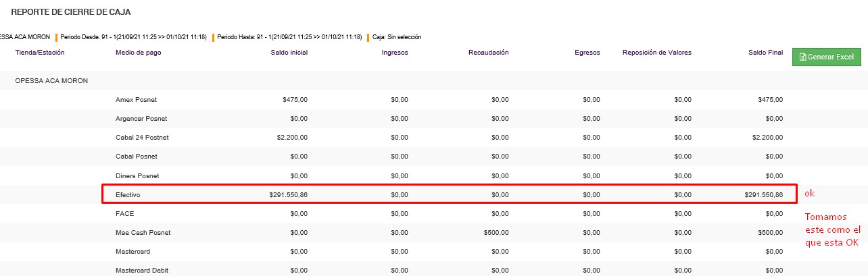Image resolution: width=868 pixels, height=276 pixels.
Task: Click the Saldo Final column header
Action: [x=765, y=53]
